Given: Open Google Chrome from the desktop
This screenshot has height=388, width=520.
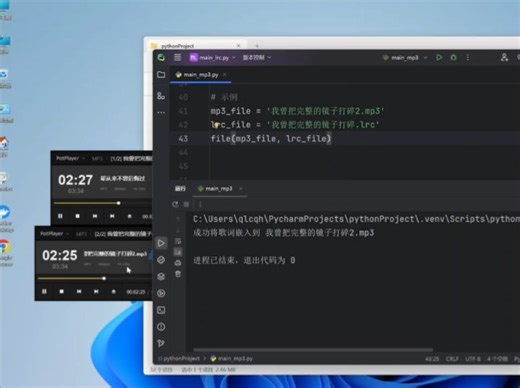Looking at the screenshot, I should 5,252.
